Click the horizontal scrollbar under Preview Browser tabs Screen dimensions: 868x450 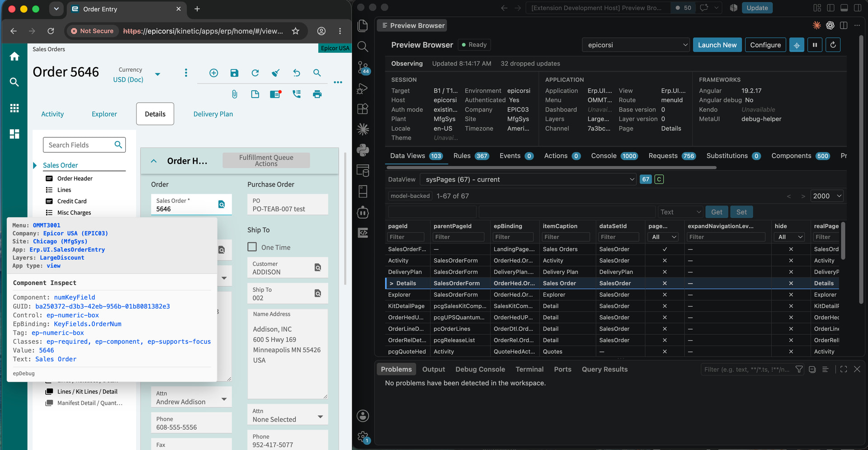551,168
